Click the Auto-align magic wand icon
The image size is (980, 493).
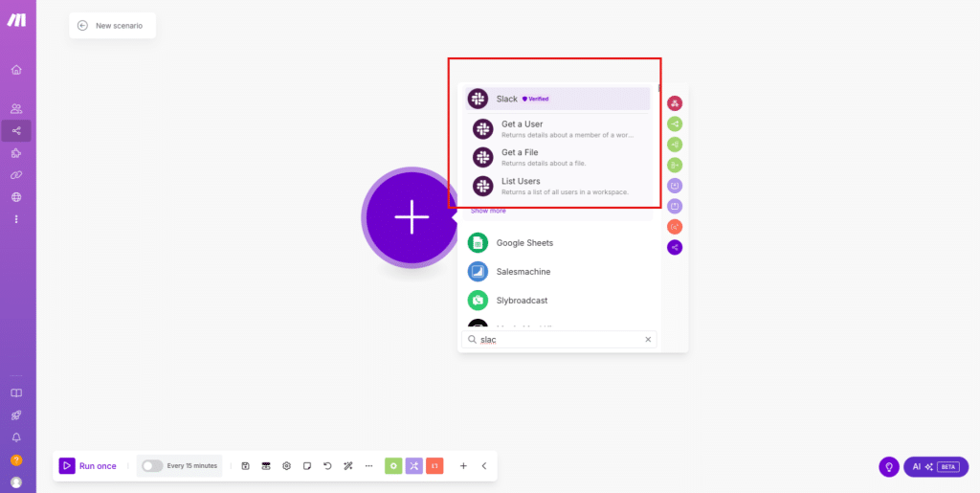(348, 465)
